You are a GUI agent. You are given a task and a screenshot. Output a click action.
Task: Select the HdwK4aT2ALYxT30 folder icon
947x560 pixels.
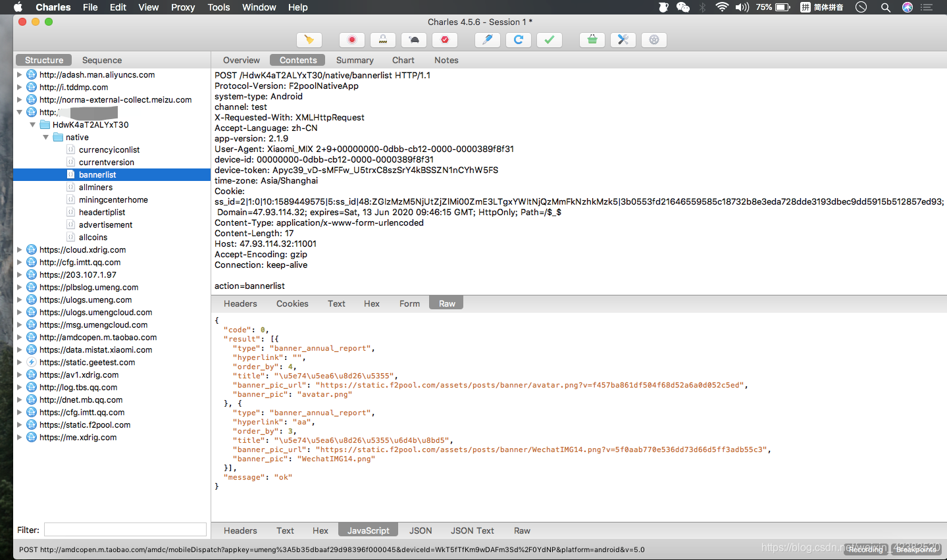click(45, 124)
